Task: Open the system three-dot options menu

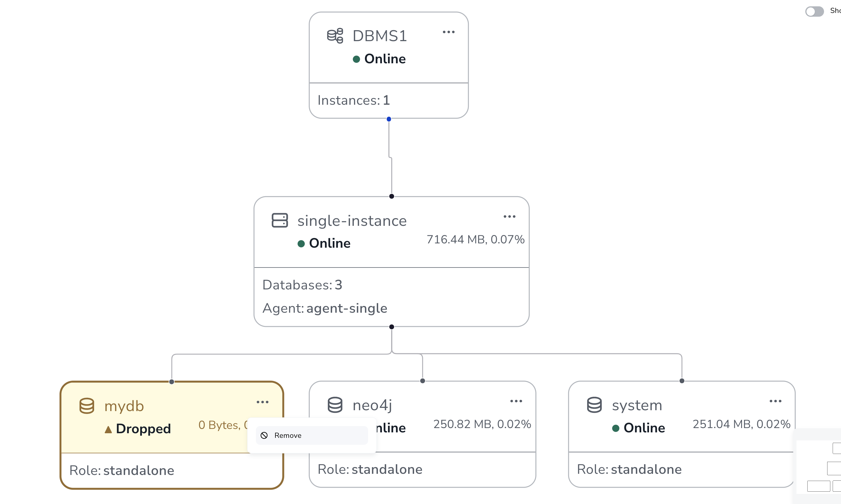Action: [x=775, y=401]
